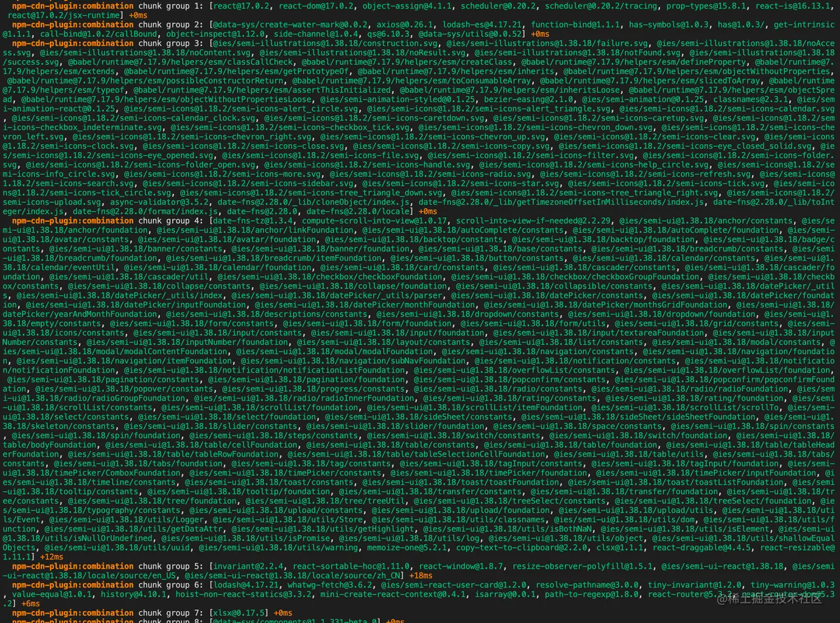Viewport: 840px width, 623px height.
Task: Click 'resize-observer-polyfill@1.5.1' text
Action: pos(582,567)
